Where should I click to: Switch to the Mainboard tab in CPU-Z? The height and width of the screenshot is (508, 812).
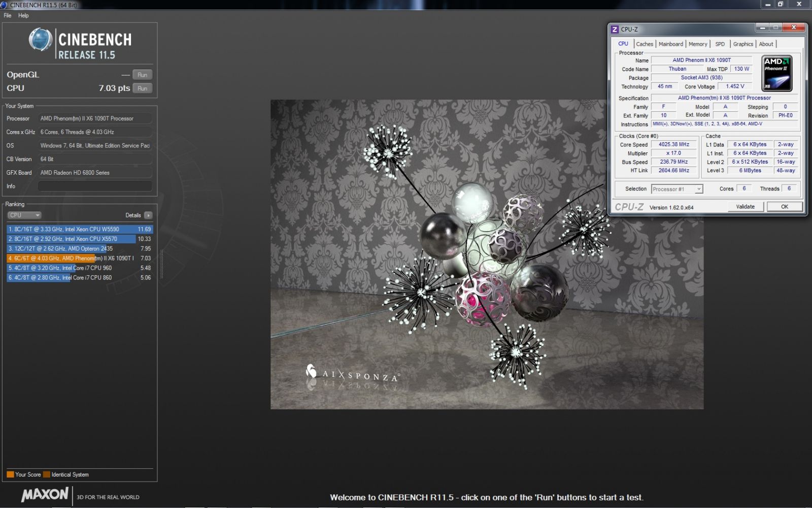[671, 44]
